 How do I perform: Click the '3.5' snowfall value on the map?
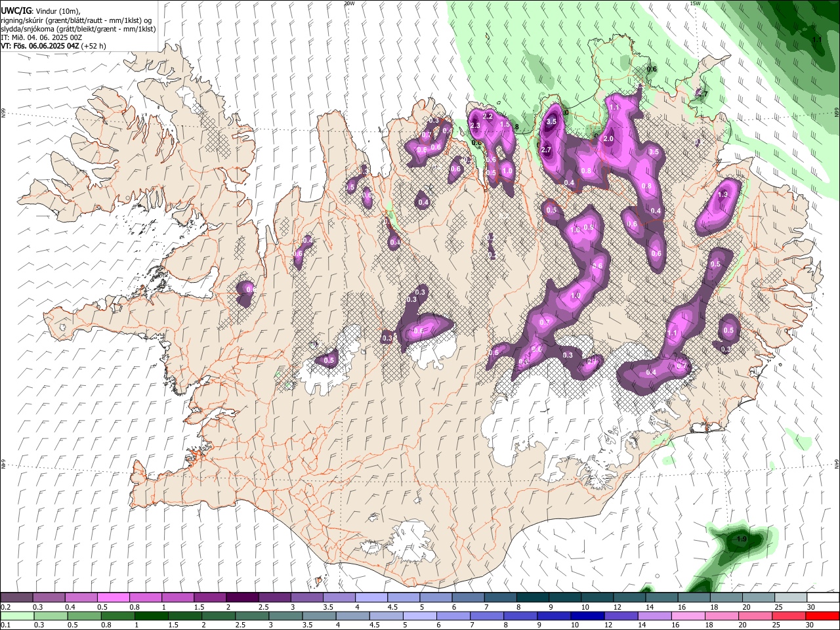click(552, 121)
